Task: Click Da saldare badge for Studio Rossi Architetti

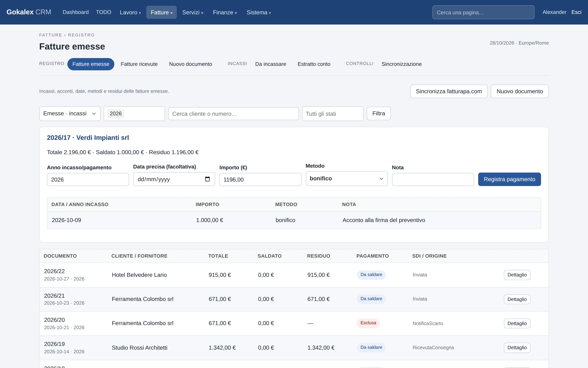Action: click(x=371, y=347)
